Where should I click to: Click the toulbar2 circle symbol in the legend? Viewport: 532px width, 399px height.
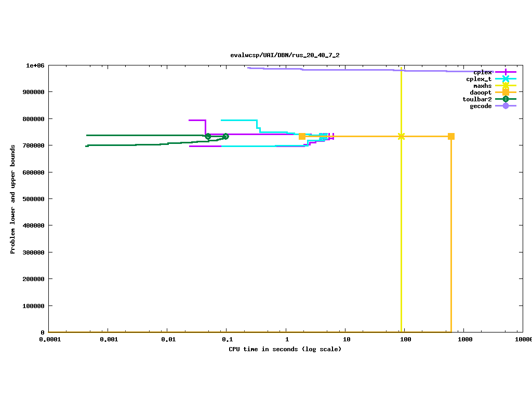(506, 99)
